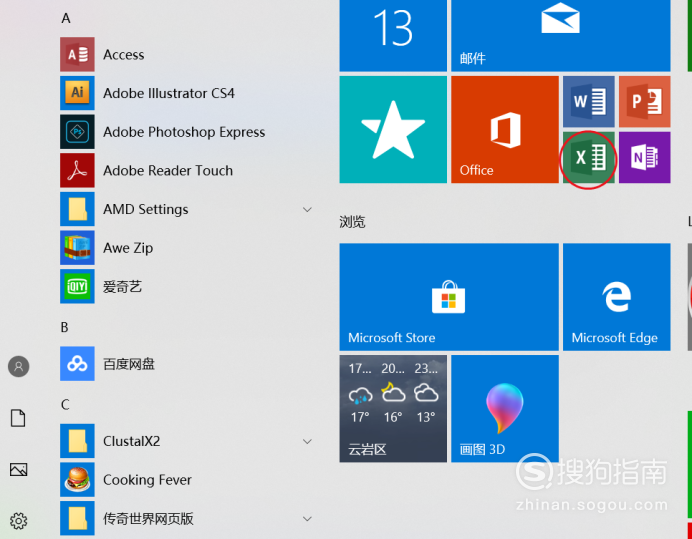Open the 百度网盘 app icon
The image size is (692, 539).
77,364
